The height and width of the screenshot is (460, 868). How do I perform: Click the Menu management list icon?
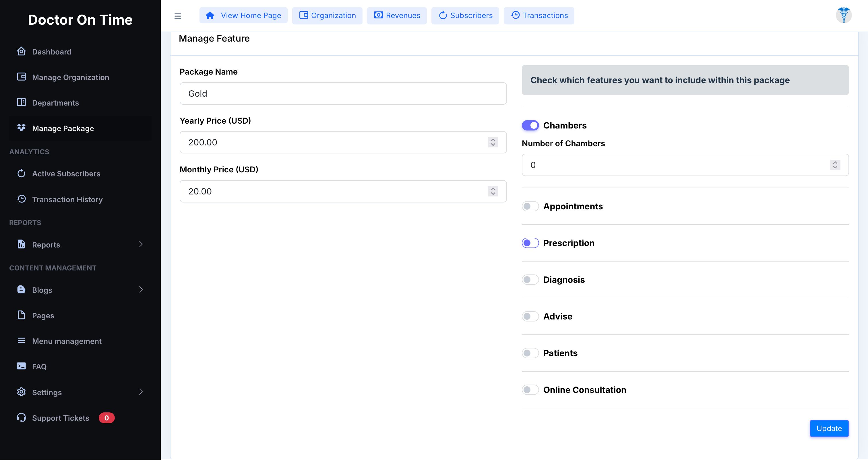21,340
